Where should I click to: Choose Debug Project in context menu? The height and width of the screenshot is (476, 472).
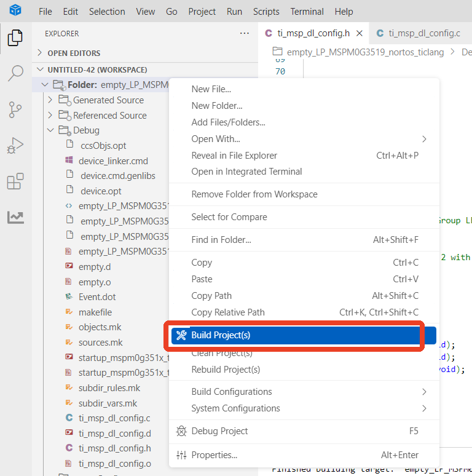point(304,431)
